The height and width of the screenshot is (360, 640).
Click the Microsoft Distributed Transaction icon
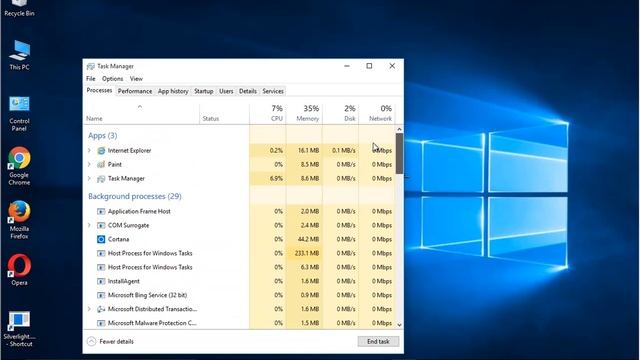101,309
